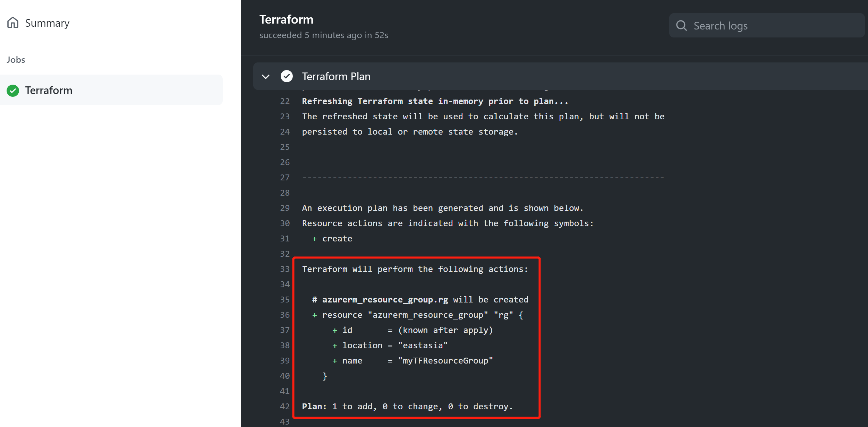Open the Summary page link
Screen dimensions: 868x427
pos(47,23)
